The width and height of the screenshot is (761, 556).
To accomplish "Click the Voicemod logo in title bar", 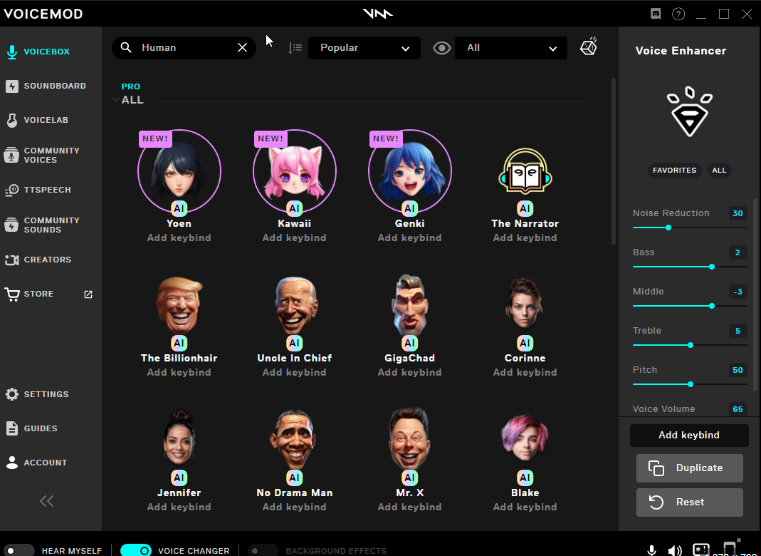I will click(x=378, y=14).
